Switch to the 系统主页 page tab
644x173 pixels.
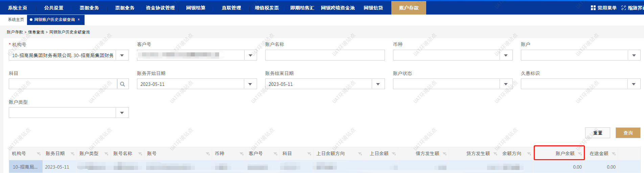click(x=16, y=20)
